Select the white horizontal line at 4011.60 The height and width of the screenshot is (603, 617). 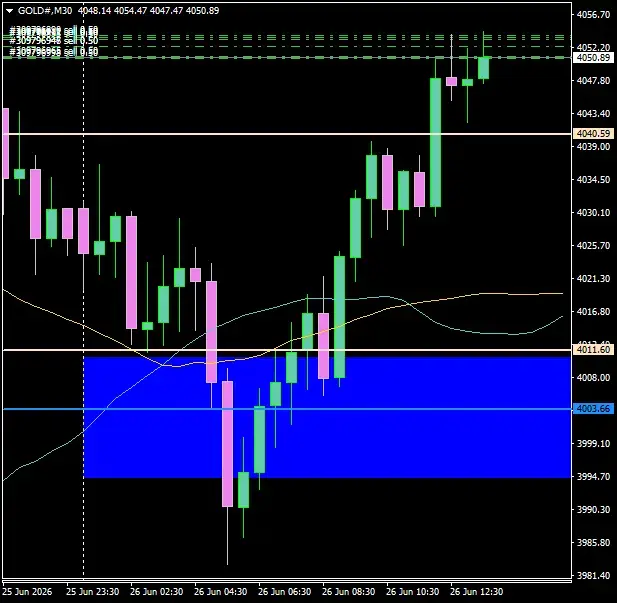click(286, 350)
